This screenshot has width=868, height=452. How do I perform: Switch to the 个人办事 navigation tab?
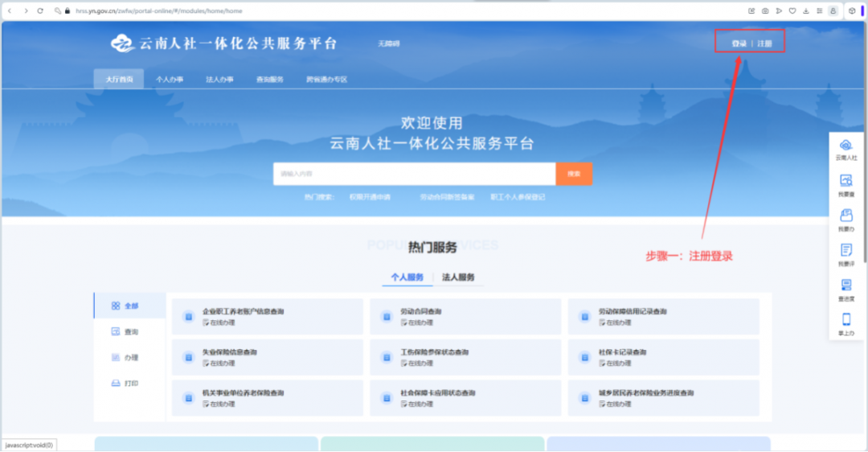click(x=170, y=80)
